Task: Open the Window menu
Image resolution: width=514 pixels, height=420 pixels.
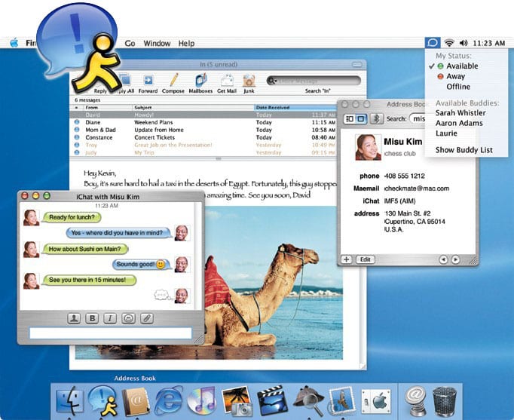Action: 157,43
